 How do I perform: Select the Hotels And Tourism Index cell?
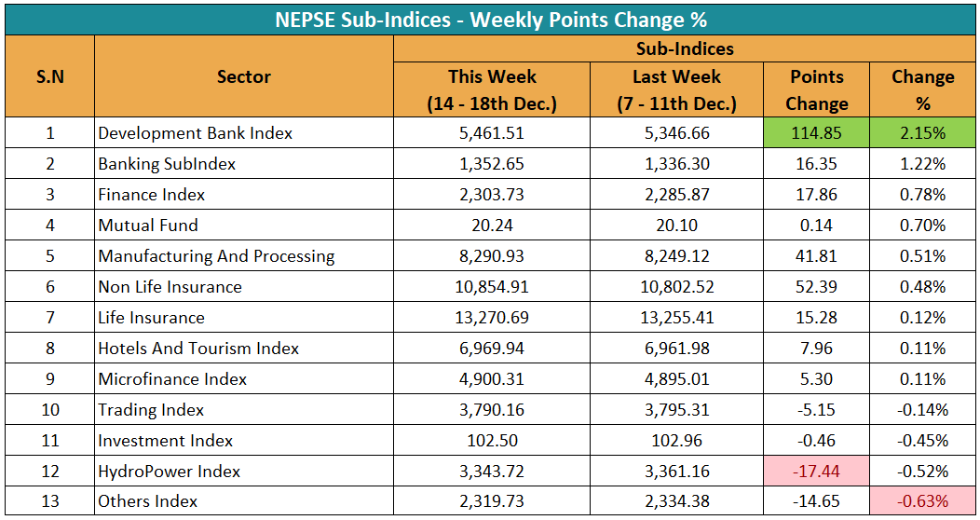[x=199, y=349]
